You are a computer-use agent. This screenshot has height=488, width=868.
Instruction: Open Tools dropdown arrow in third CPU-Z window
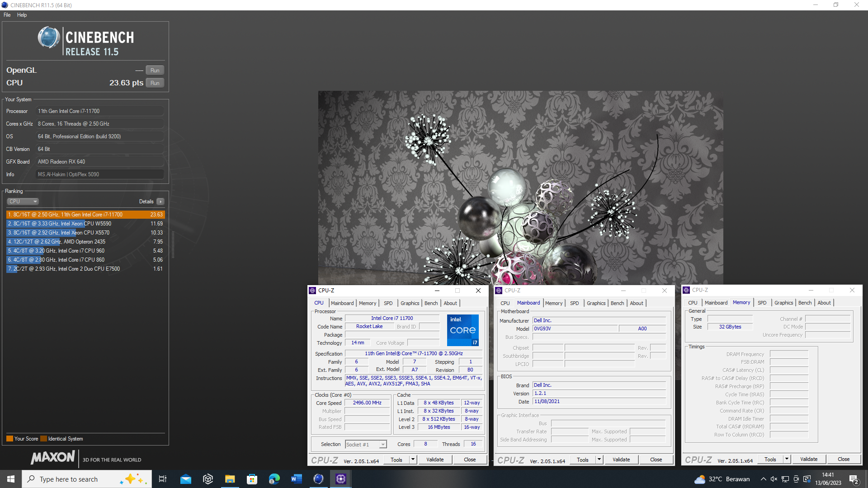[787, 459]
